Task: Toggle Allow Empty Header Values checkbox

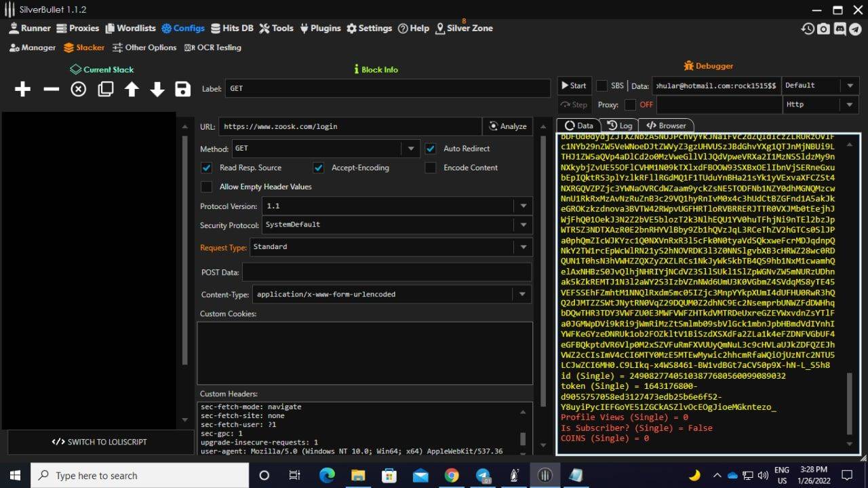Action: [x=207, y=187]
